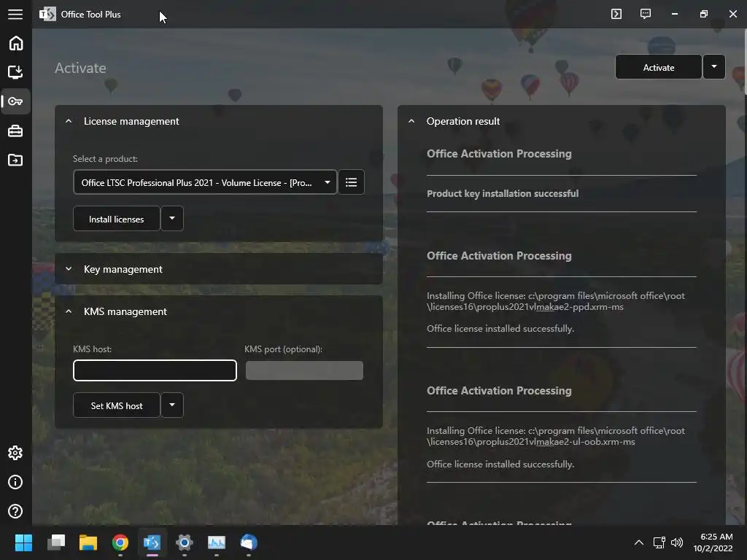Open the volume tray icon

point(677,542)
